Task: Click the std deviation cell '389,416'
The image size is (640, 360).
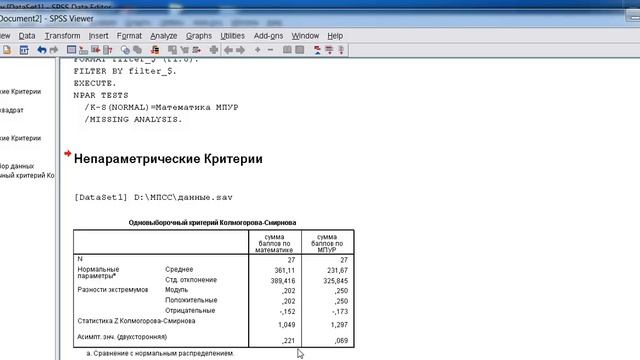Action: [282, 281]
